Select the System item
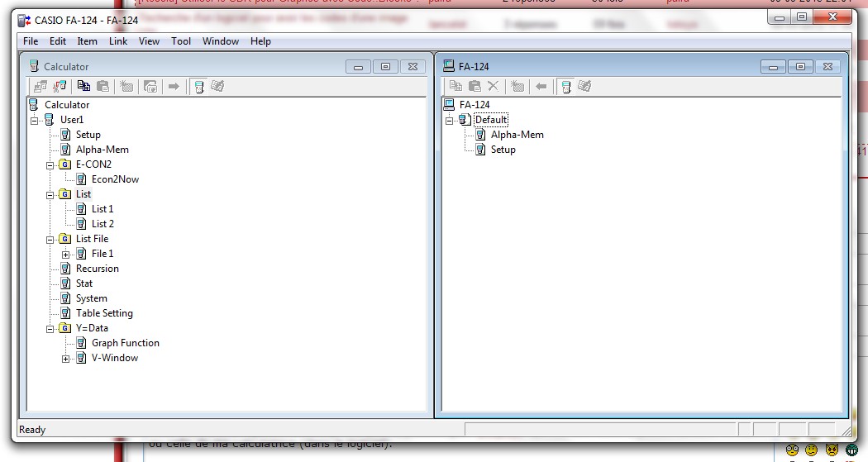Viewport: 868px width, 462px height. (x=91, y=298)
